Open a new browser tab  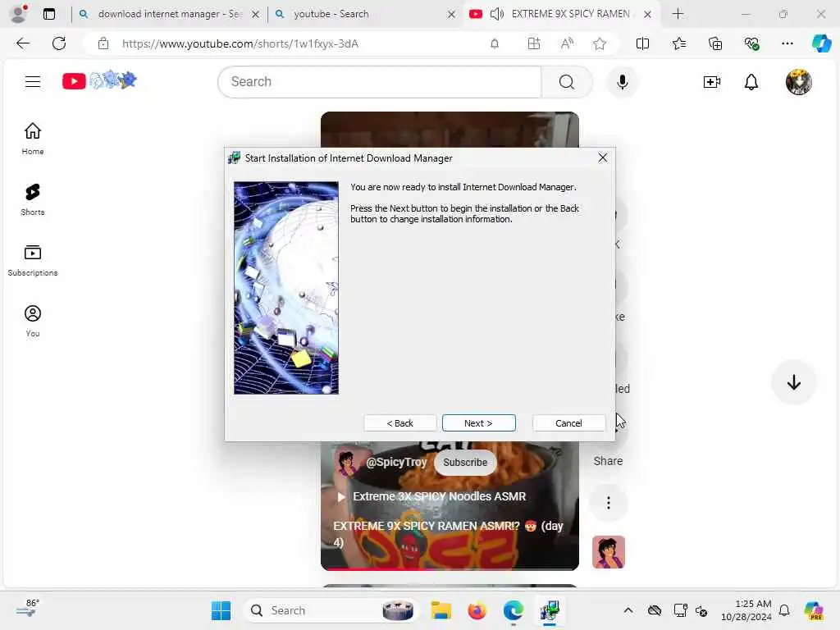click(678, 14)
